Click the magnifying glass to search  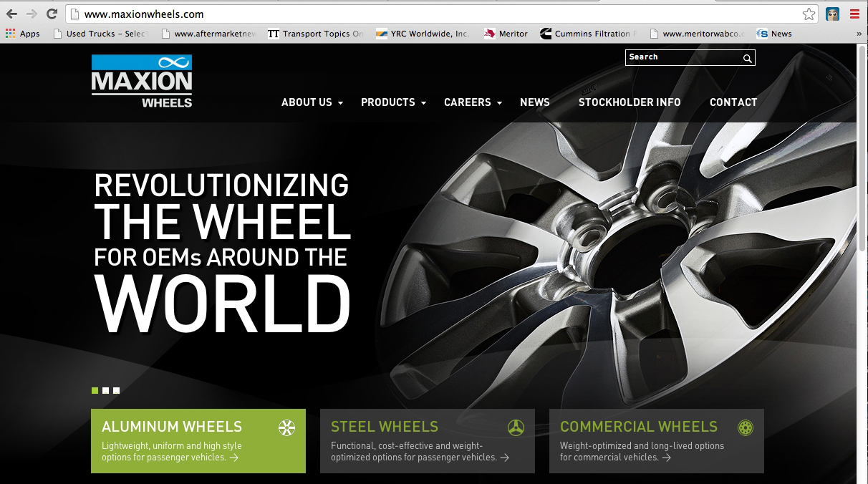[747, 57]
